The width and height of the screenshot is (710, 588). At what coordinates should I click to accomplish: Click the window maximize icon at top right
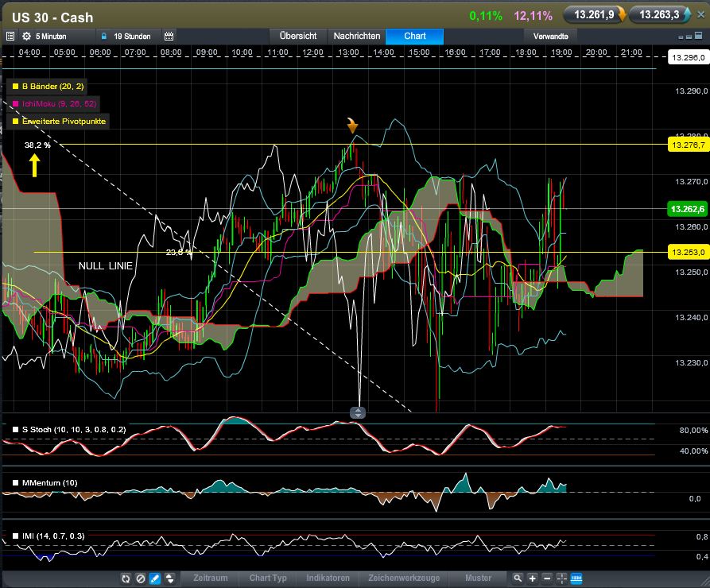(x=699, y=36)
